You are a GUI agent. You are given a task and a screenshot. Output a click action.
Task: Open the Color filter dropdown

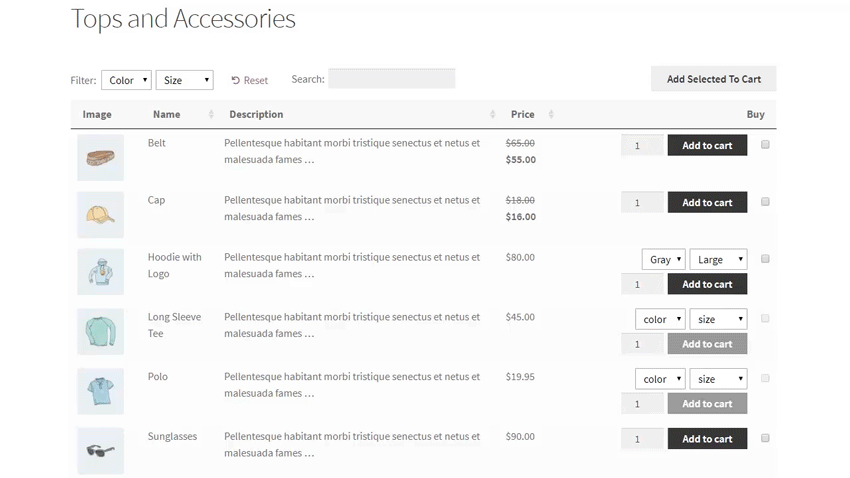[126, 80]
